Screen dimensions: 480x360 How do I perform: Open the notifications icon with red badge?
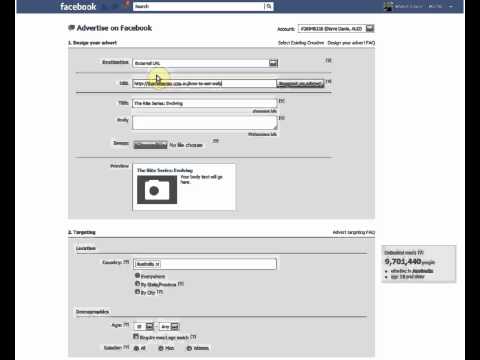(126, 5)
